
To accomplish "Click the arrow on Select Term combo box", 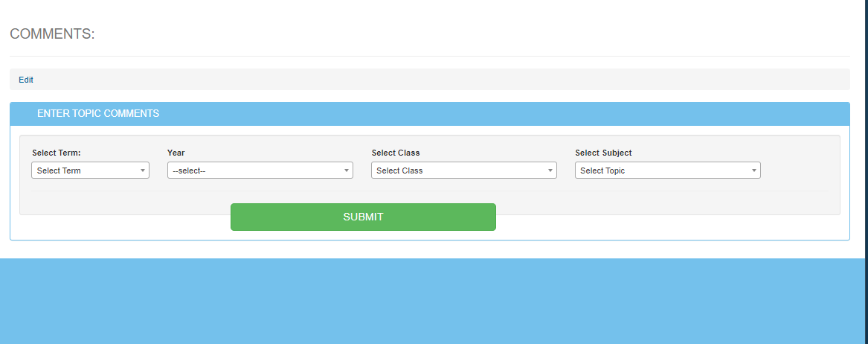I will [x=142, y=171].
